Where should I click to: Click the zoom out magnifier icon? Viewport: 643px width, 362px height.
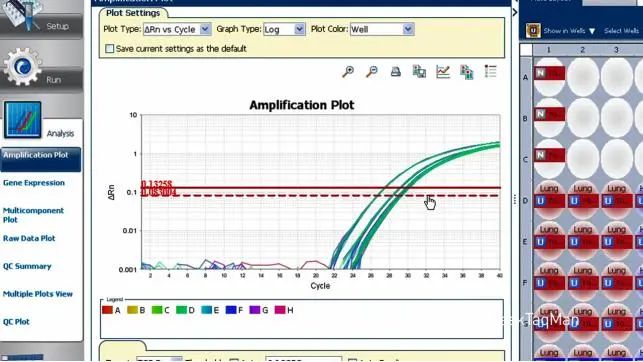click(372, 72)
